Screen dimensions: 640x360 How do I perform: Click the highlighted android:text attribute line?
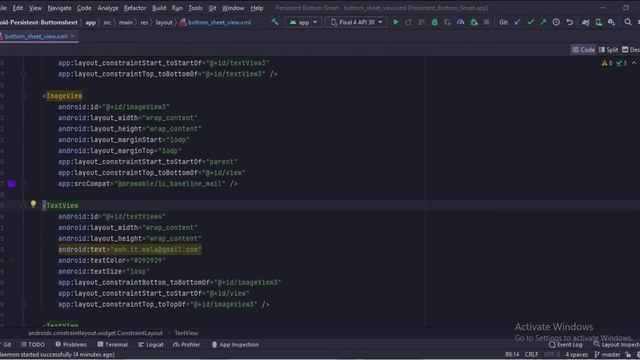tap(130, 249)
